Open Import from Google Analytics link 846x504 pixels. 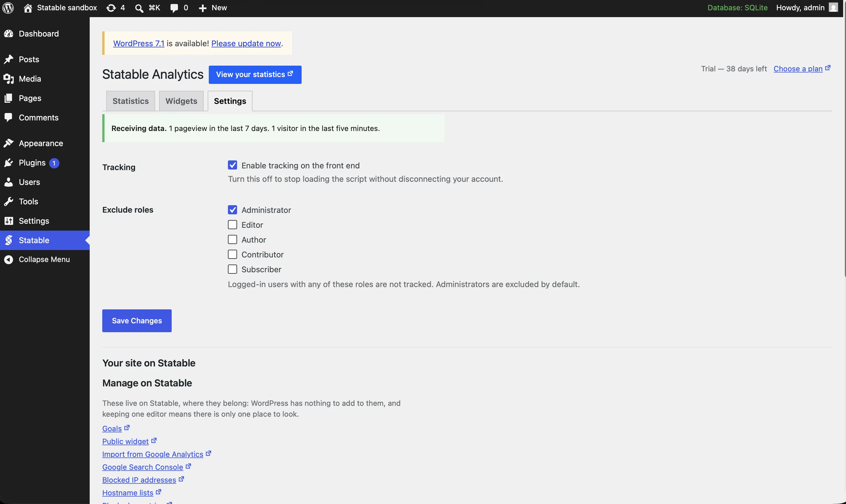153,454
